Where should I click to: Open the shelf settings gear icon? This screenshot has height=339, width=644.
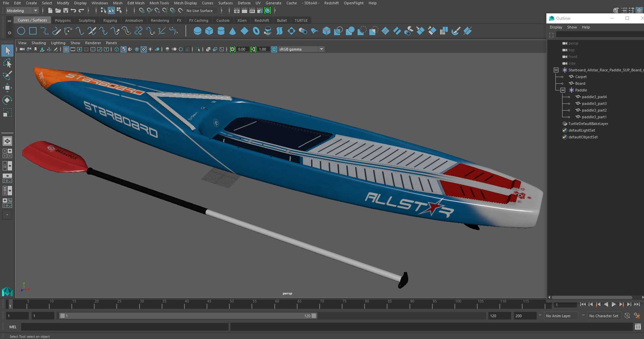(9, 33)
